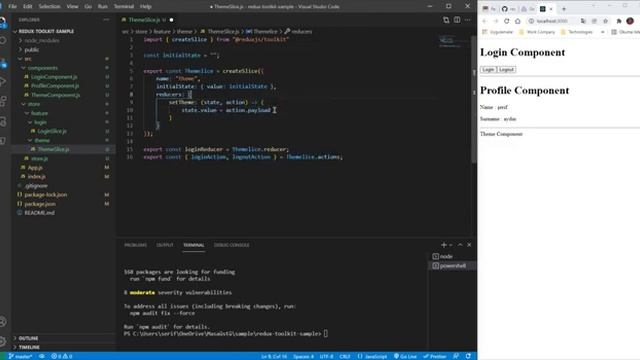Screen dimensions: 640x360
Task: Open the Work Company bookmark folder
Action: point(537,32)
